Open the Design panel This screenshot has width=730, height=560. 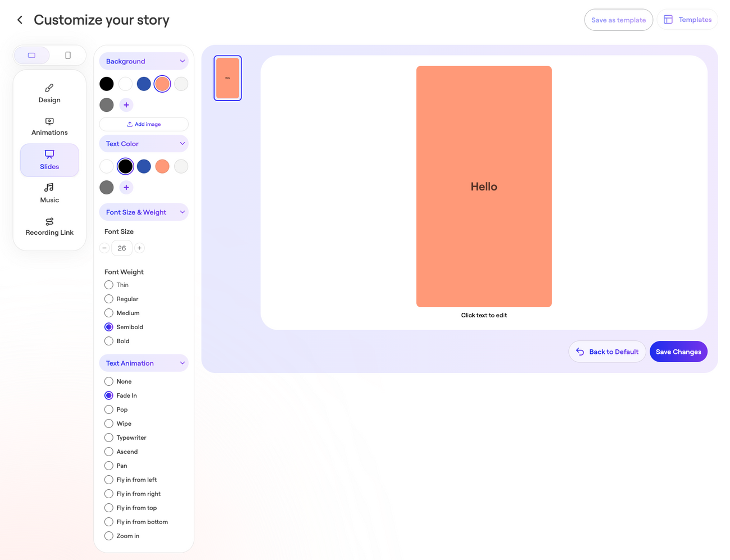click(x=49, y=94)
